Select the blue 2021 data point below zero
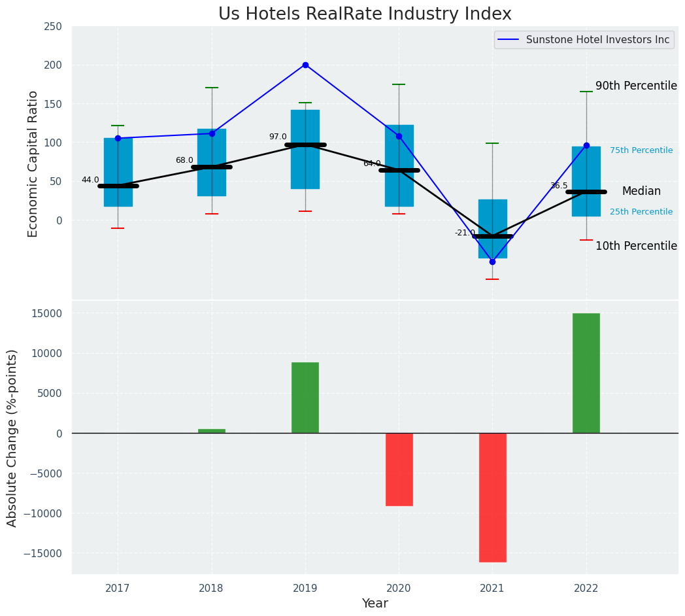The image size is (685, 616). 492,262
